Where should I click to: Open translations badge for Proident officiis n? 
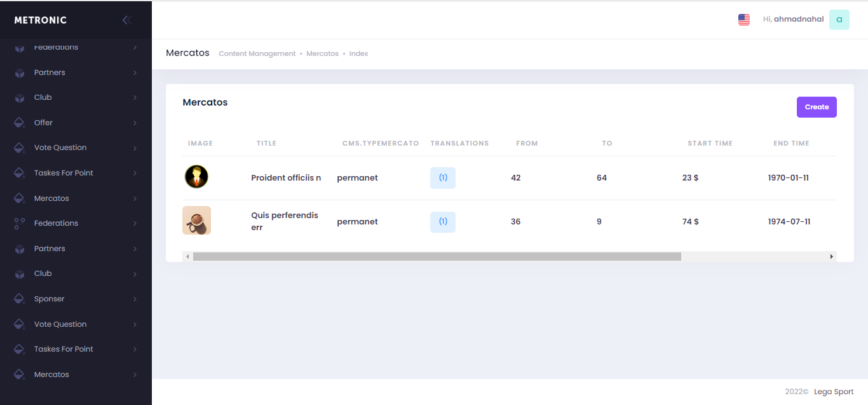pos(443,178)
